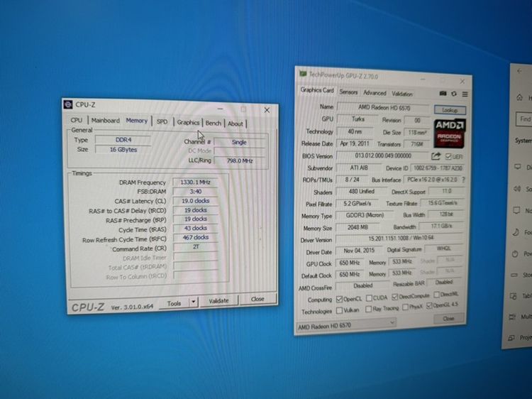Click the Device ID value in GPU-Z
Screen dimensions: 532x399
[438, 168]
